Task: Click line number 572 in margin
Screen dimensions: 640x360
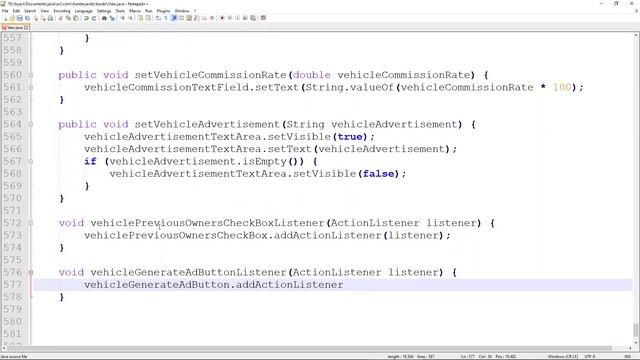Action: tap(13, 223)
